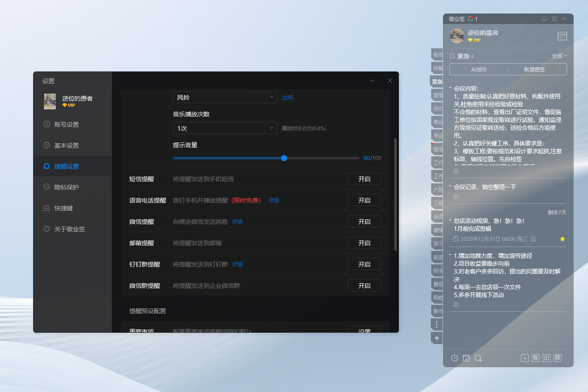This screenshot has width=588, height=392.
Task: Click the 印 print icon
Action: 546,358
